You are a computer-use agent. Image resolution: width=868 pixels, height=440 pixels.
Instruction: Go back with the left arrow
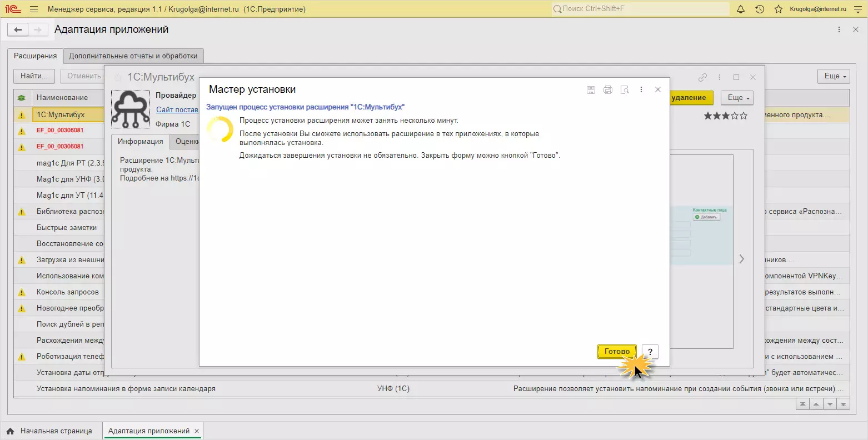click(18, 30)
